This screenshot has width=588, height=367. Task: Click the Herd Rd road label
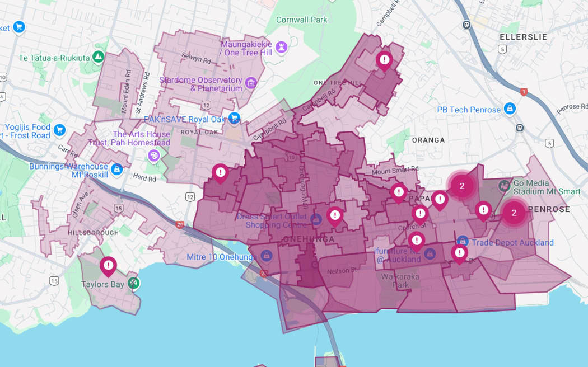coord(144,177)
